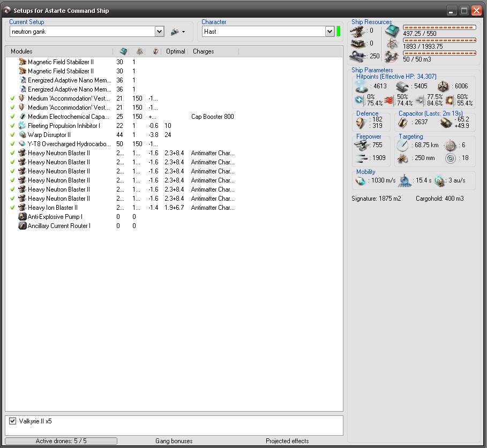This screenshot has height=448, width=487.
Task: Click the powergrid resource icon
Action: click(x=392, y=44)
